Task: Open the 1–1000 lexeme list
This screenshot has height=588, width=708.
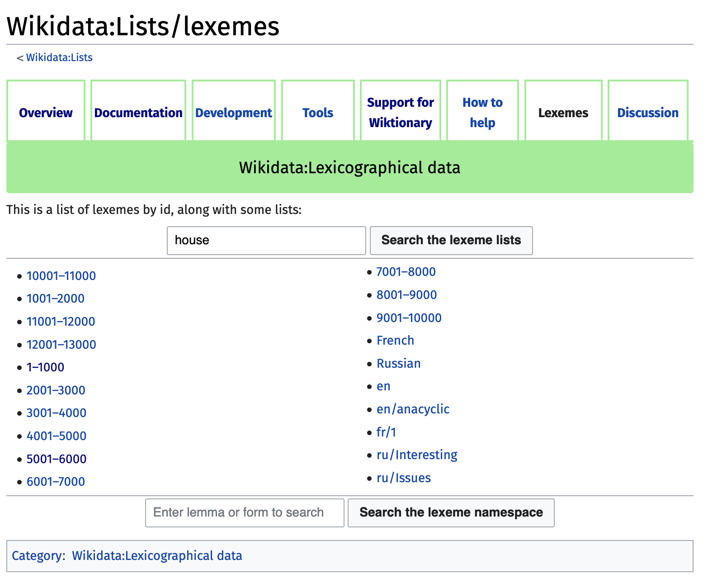Action: point(45,367)
